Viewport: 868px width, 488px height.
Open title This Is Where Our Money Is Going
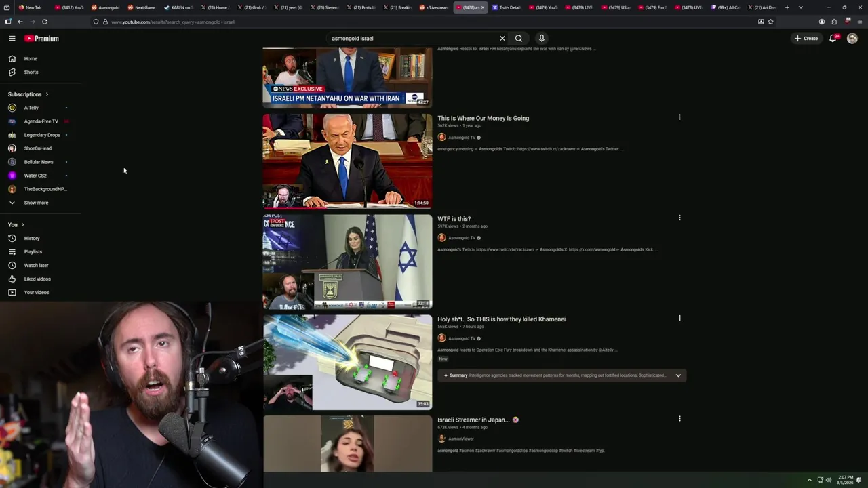(x=483, y=118)
